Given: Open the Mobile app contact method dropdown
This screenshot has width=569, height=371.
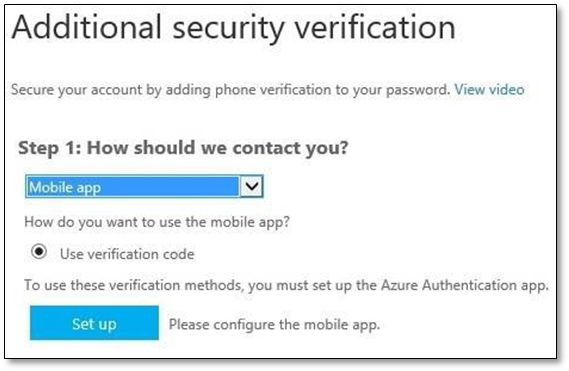Looking at the screenshot, I should tap(144, 187).
